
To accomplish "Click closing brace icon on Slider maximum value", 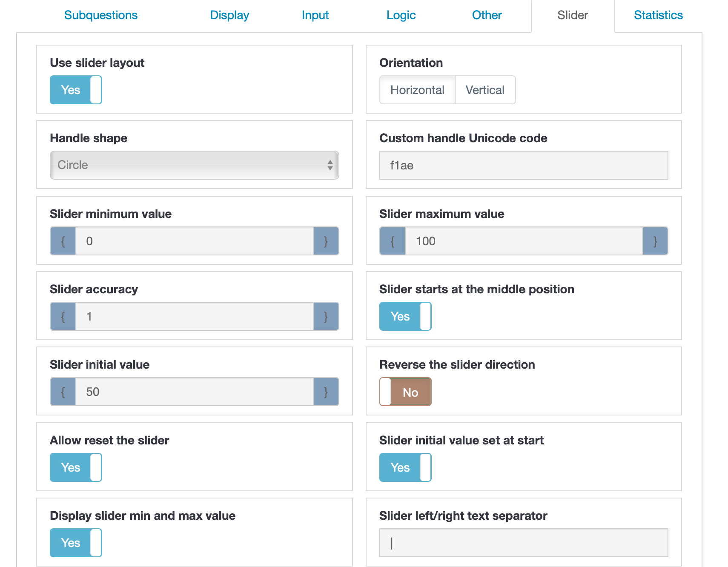I will coord(655,241).
